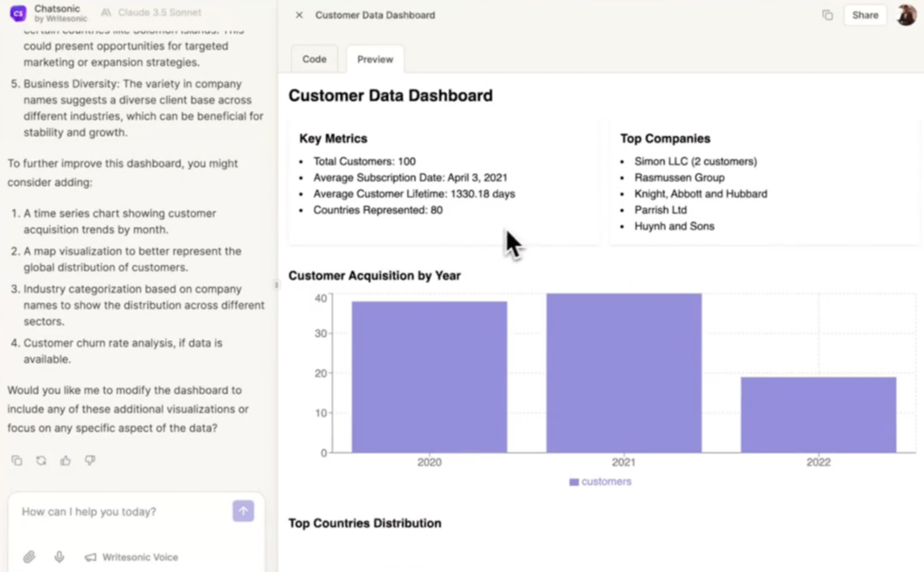Select 'Average Subscription Date: April 3, 2021'

pos(410,178)
